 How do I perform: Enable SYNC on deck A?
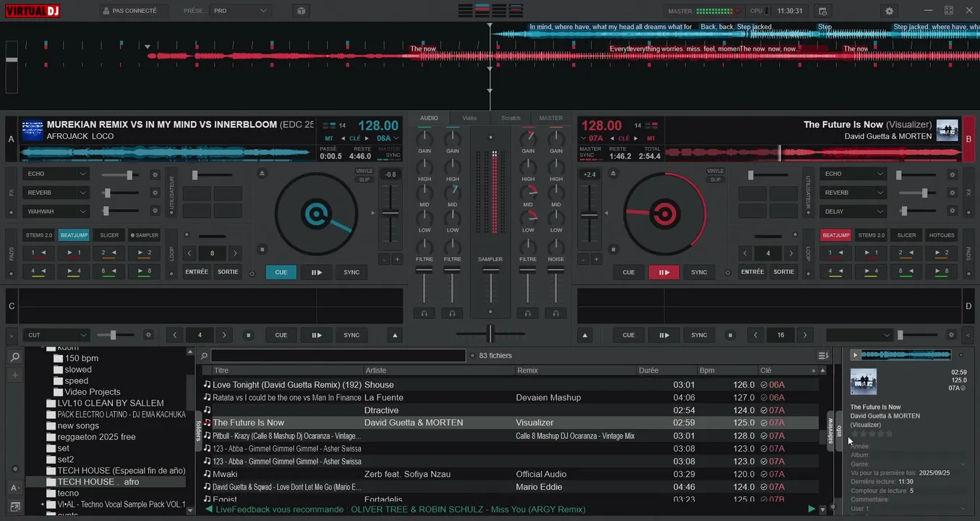click(351, 272)
